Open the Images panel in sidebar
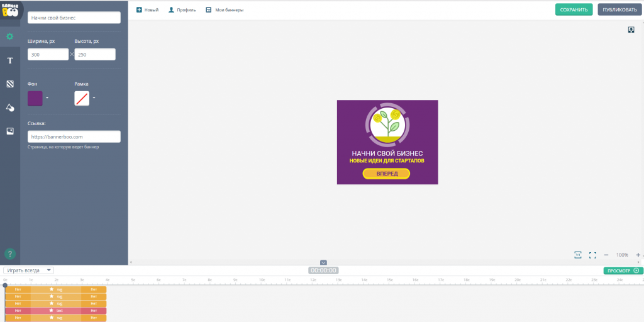The image size is (644, 322). click(x=10, y=131)
